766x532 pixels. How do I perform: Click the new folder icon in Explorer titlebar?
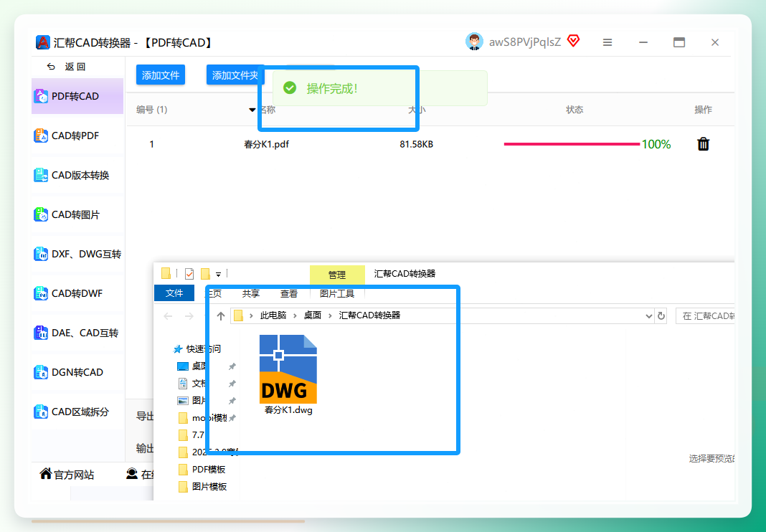pyautogui.click(x=206, y=274)
